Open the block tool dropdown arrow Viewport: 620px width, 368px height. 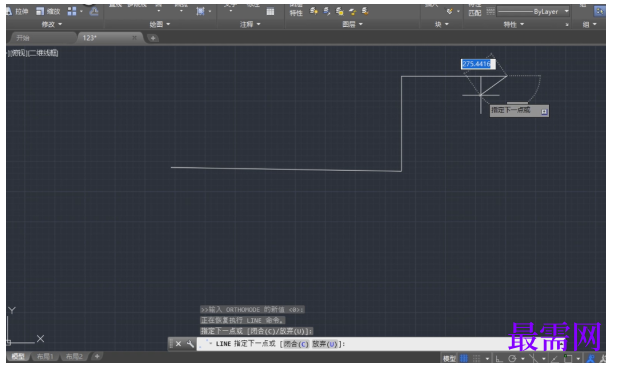click(458, 11)
